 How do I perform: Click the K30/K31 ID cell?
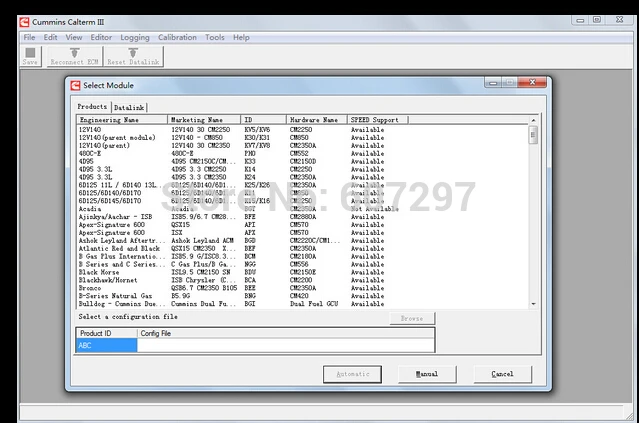257,138
